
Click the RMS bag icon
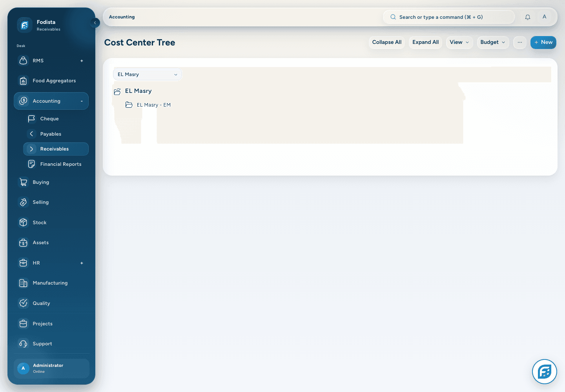click(x=24, y=61)
